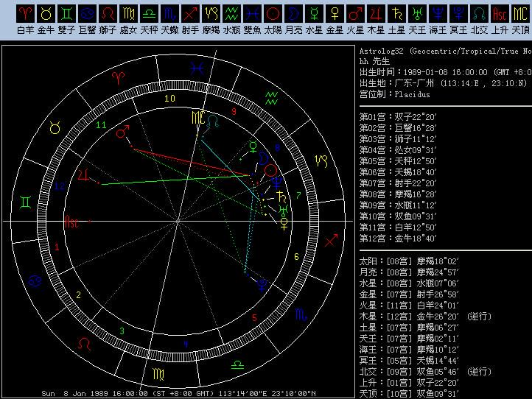Click the Pluto 冥王 icon in legend
The height and width of the screenshot is (399, 532).
[458, 13]
